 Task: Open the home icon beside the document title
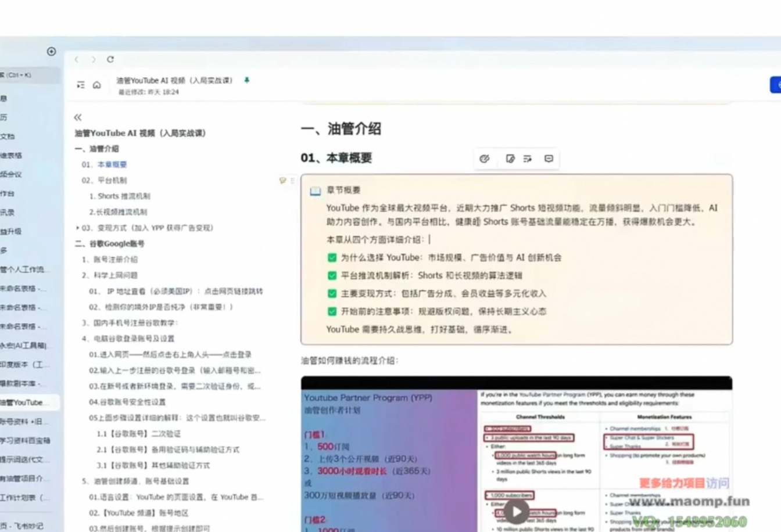[x=97, y=85]
